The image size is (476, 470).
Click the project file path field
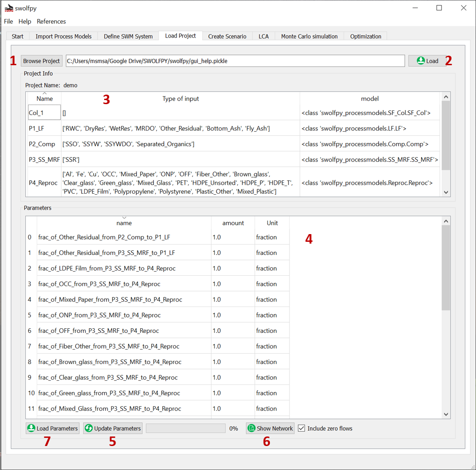click(235, 61)
